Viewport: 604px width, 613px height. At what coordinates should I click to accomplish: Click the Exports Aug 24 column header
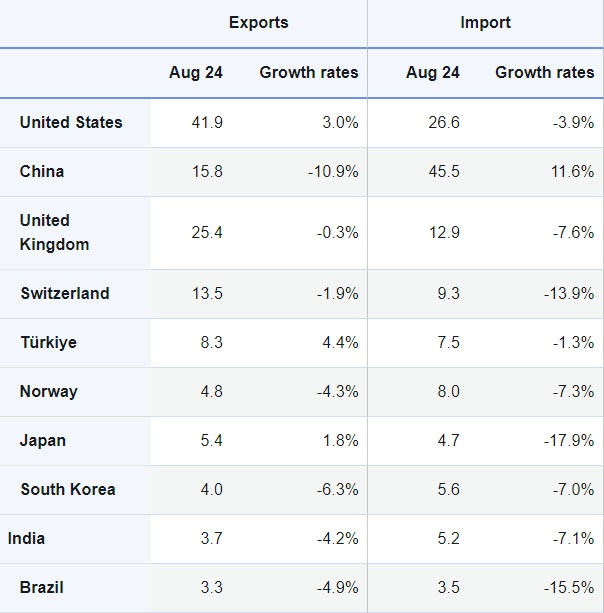coord(196,73)
